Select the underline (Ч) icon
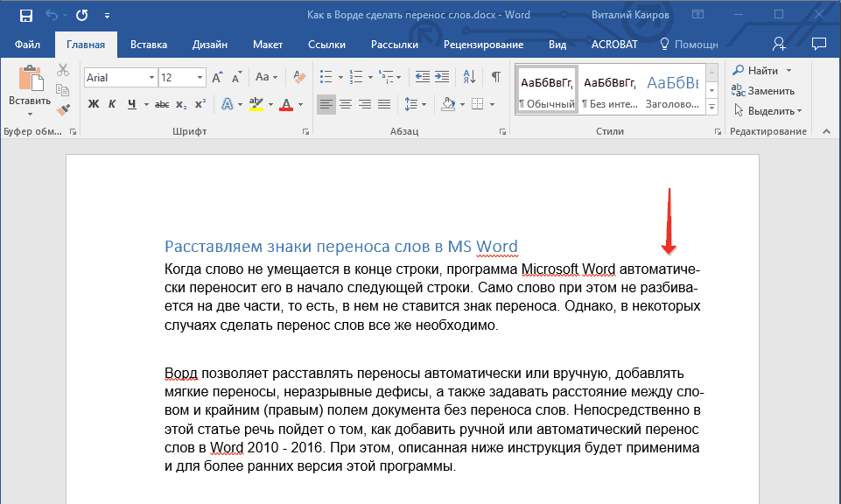 [x=131, y=102]
